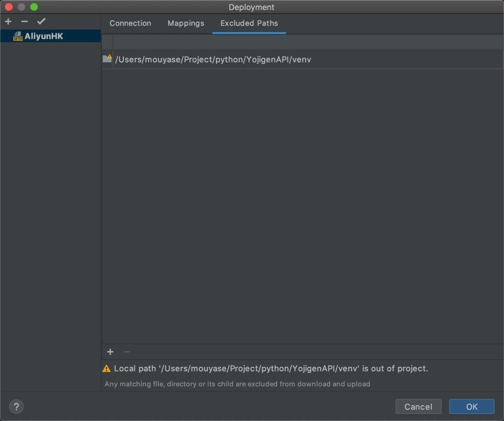This screenshot has width=504, height=421.
Task: Click the folder warning icon in path row
Action: click(x=107, y=59)
